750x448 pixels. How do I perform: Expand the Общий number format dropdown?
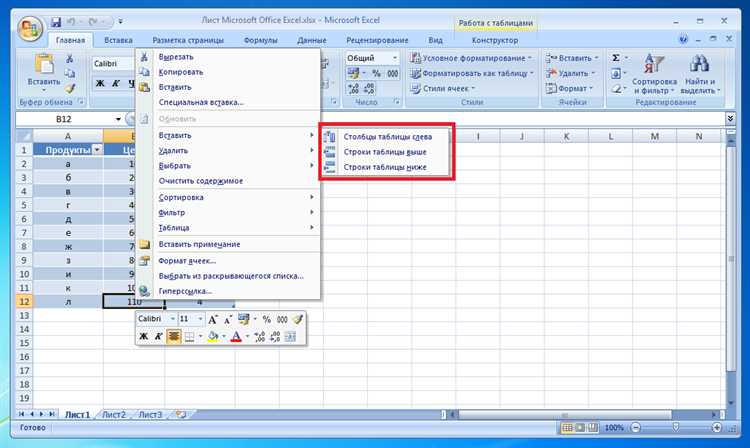395,58
